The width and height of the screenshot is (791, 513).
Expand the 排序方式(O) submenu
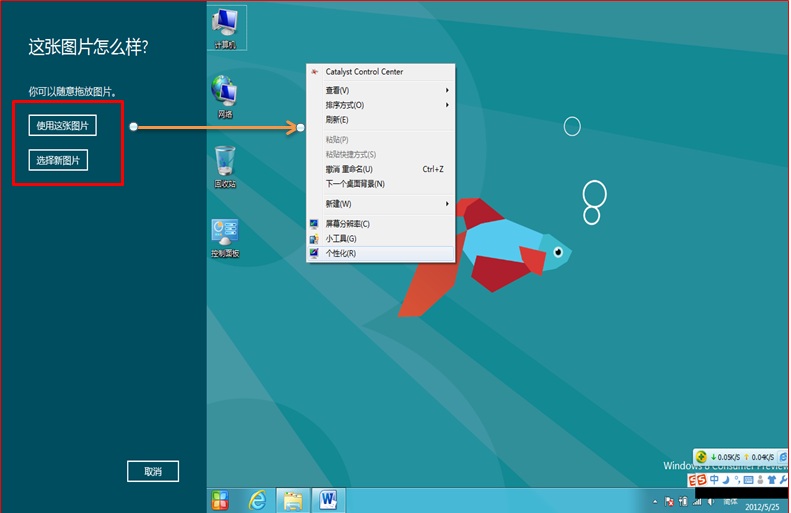pyautogui.click(x=381, y=105)
